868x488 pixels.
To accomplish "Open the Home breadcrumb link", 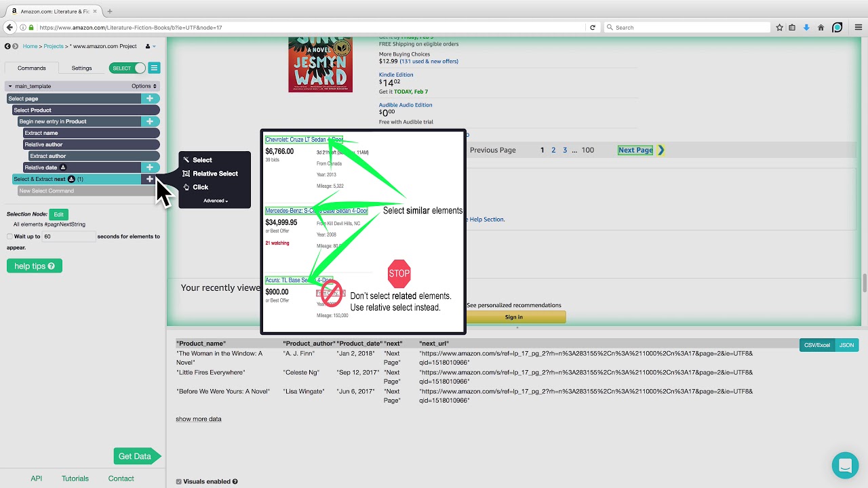I will 30,46.
